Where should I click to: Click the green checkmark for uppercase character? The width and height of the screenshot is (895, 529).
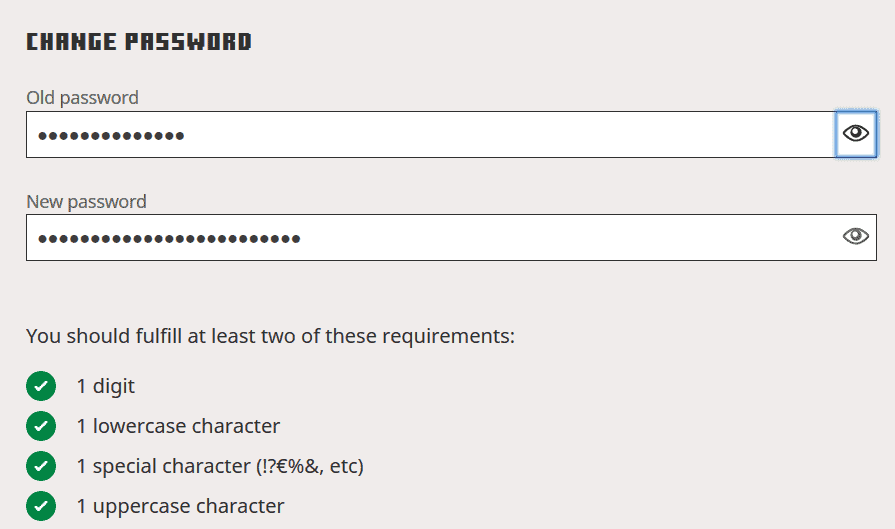point(41,506)
